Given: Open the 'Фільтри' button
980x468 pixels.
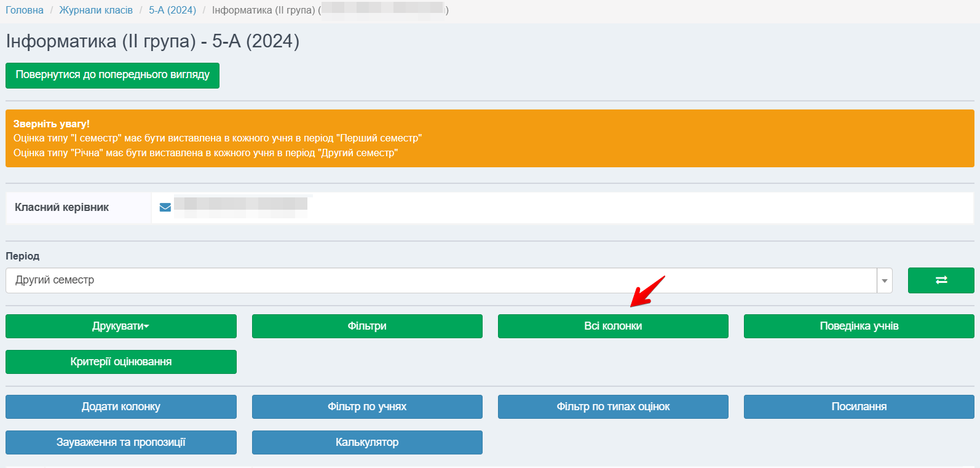Looking at the screenshot, I should 367,326.
